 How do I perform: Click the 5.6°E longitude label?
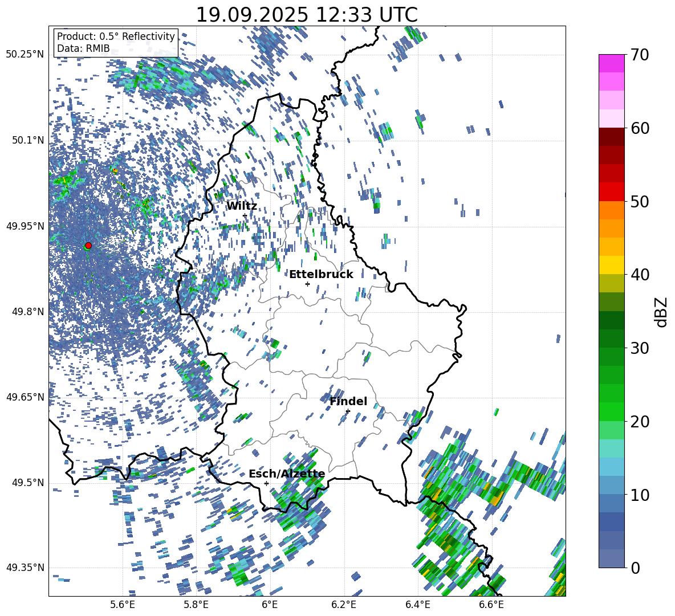[x=123, y=605]
